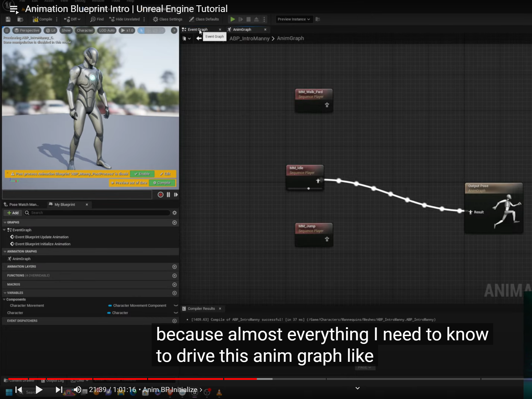Click the My Blueprint search field
This screenshot has height=399, width=532.
(97, 213)
